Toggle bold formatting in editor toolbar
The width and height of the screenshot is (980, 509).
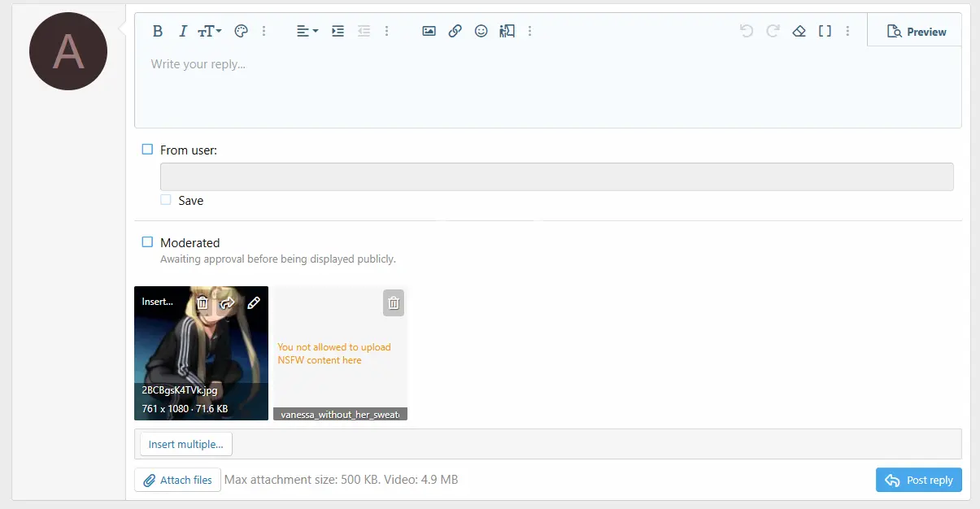click(158, 31)
